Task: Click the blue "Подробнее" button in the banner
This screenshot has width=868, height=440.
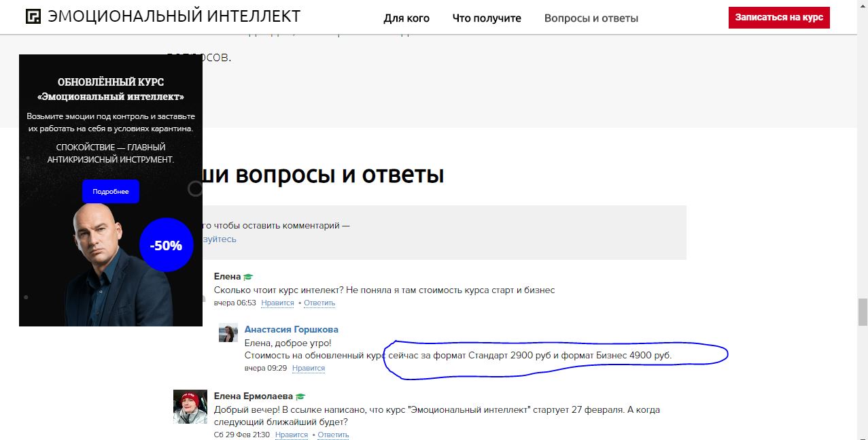Action: click(x=111, y=192)
